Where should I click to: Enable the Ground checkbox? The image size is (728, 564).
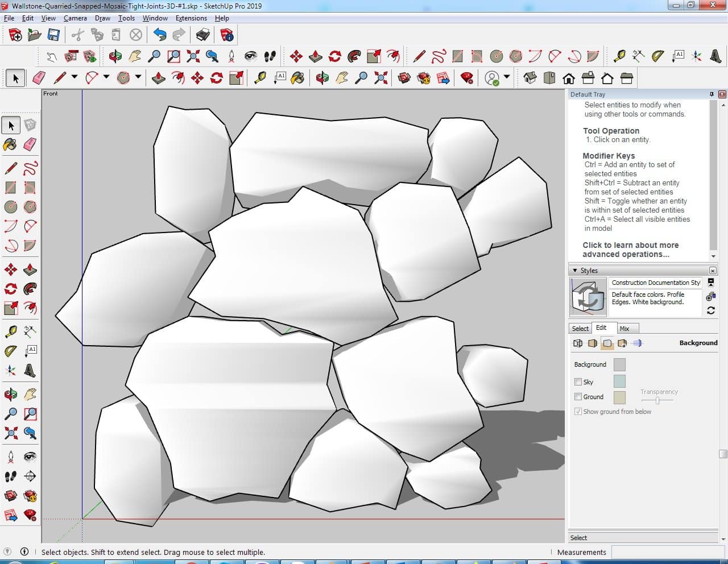coord(578,397)
